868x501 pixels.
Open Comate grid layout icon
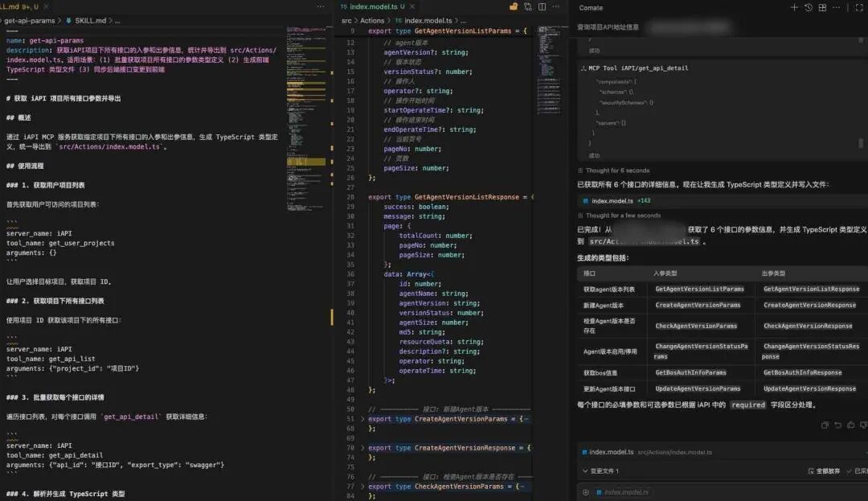coord(823,8)
